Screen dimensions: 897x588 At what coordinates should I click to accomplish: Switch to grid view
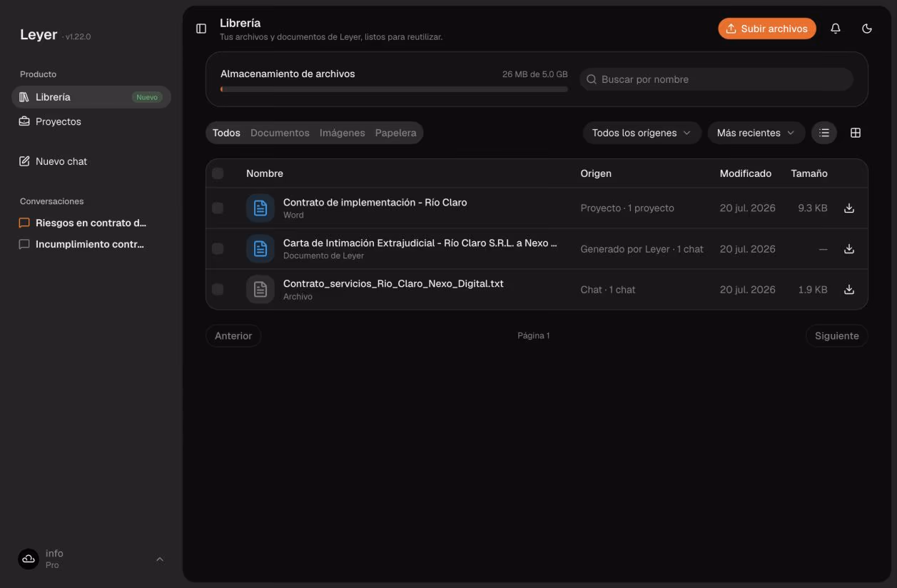click(x=856, y=133)
